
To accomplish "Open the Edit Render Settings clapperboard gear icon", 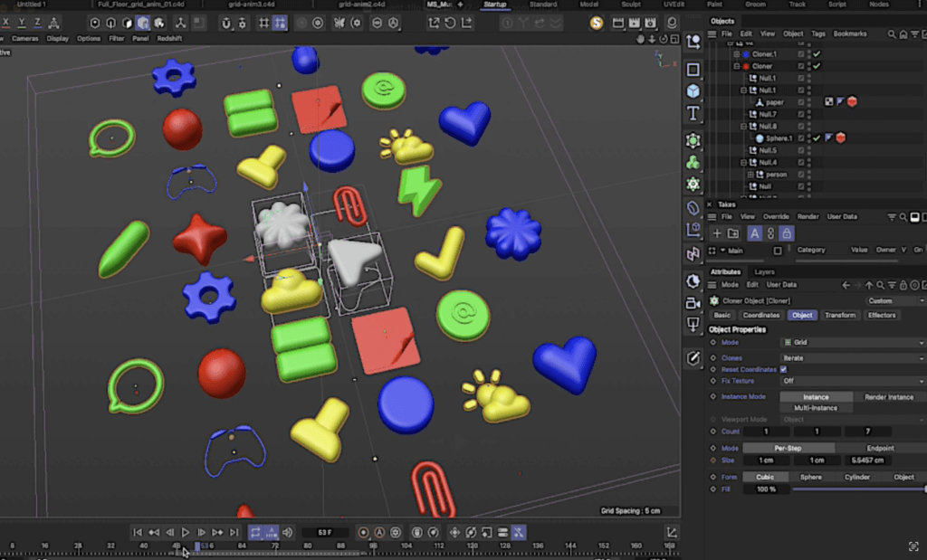I will tap(650, 23).
